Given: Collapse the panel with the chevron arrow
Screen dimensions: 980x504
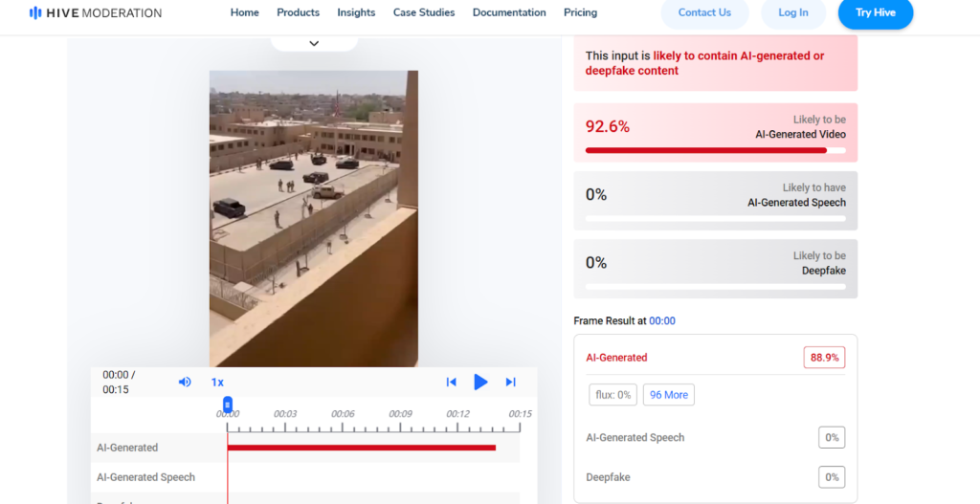Looking at the screenshot, I should point(314,43).
